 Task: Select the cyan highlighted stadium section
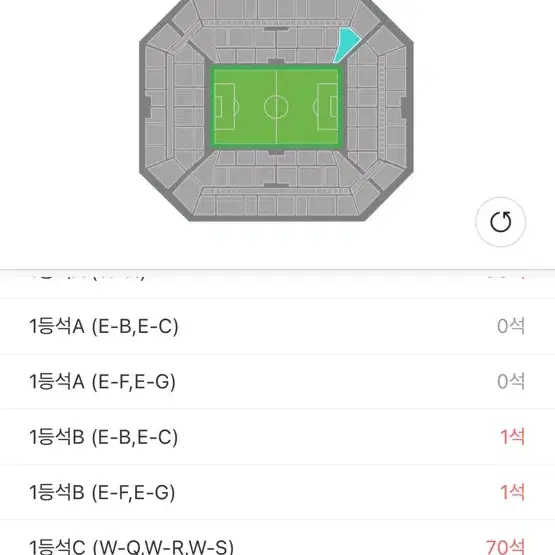tap(346, 44)
